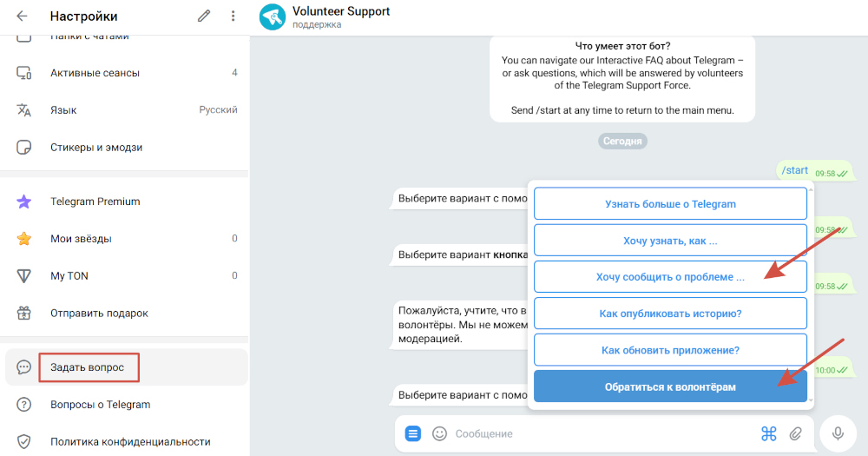Screen dimensions: 868x456
Task: Click "Узнать больше о Telegram" button
Action: click(670, 204)
